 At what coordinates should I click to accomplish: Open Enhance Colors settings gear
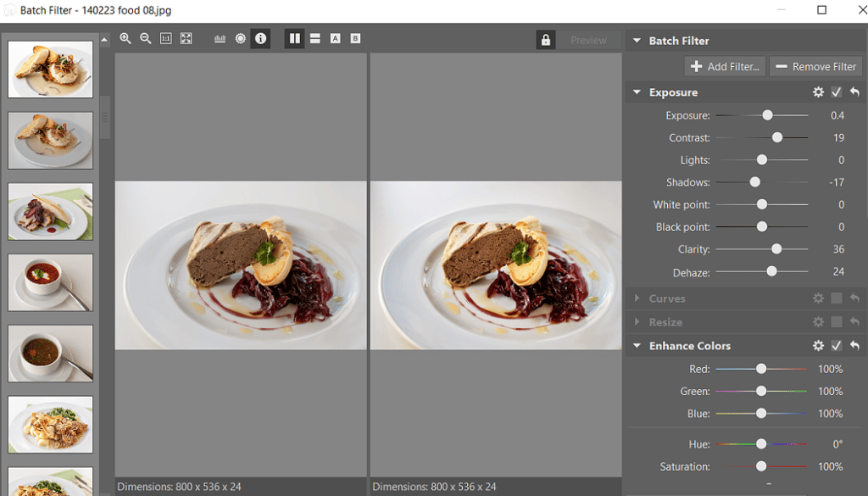(x=818, y=345)
